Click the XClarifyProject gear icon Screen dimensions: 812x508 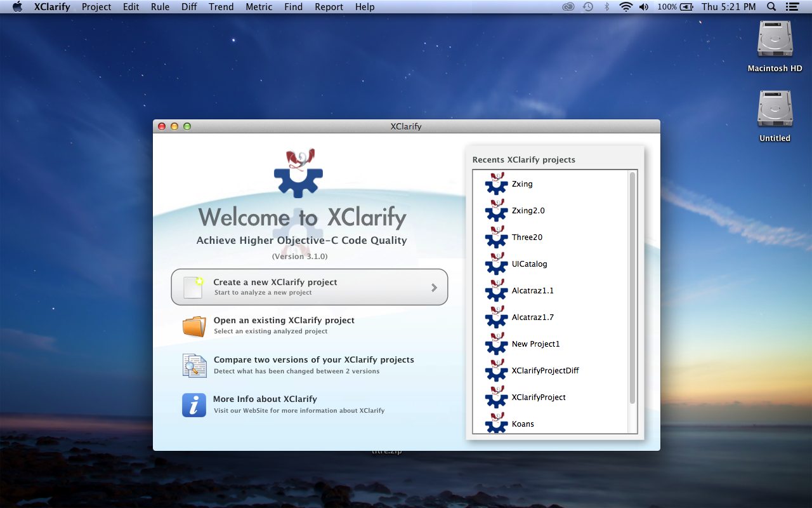pos(496,397)
